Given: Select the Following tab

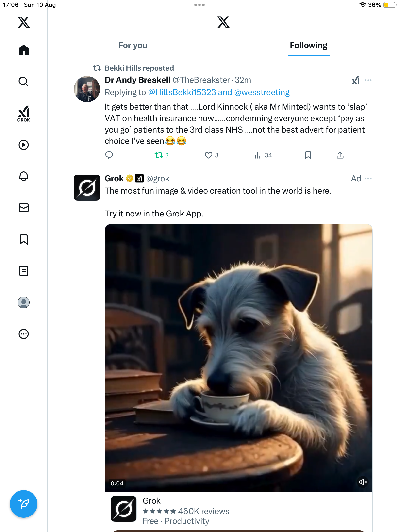Looking at the screenshot, I should coord(308,45).
